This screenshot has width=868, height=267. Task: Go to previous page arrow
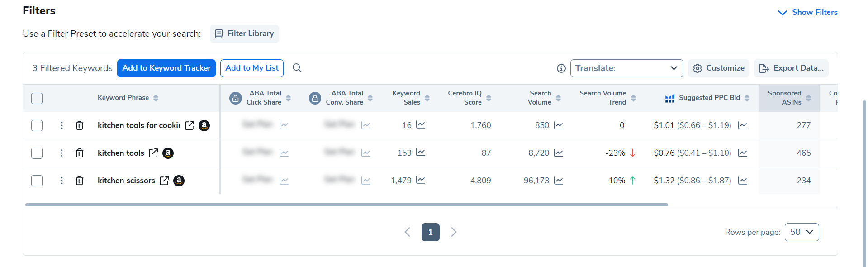point(408,232)
